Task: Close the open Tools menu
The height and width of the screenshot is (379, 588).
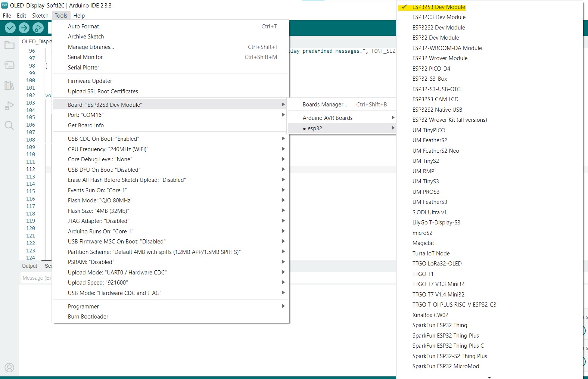Action: coord(61,16)
